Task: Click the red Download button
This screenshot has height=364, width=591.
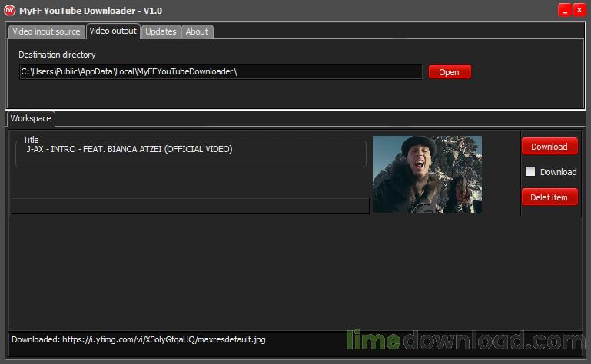Action: [549, 147]
